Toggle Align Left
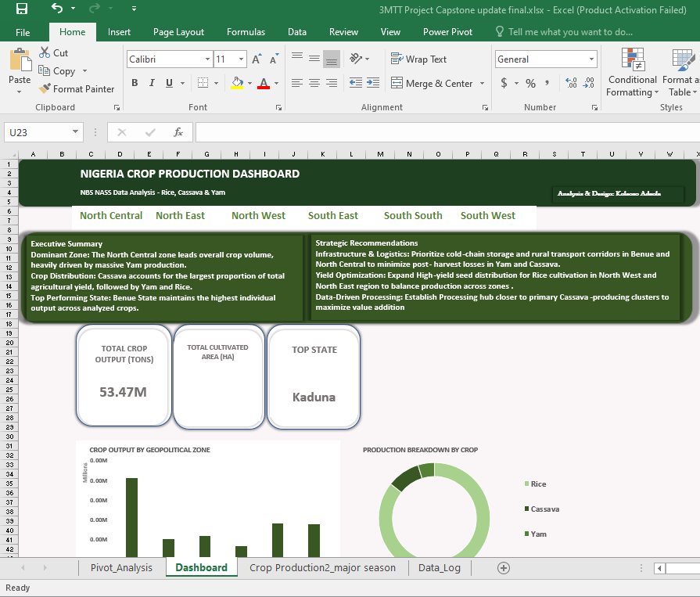 [x=297, y=83]
